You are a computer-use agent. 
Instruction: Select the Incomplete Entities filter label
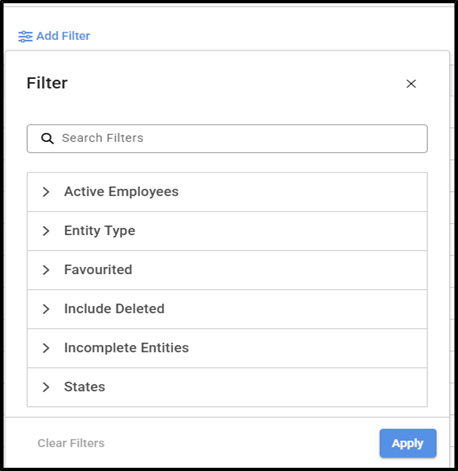126,348
